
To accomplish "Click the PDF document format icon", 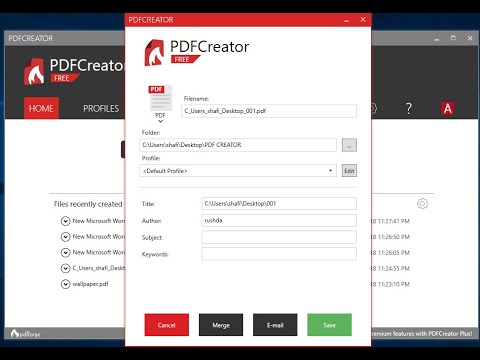I will coord(160,98).
